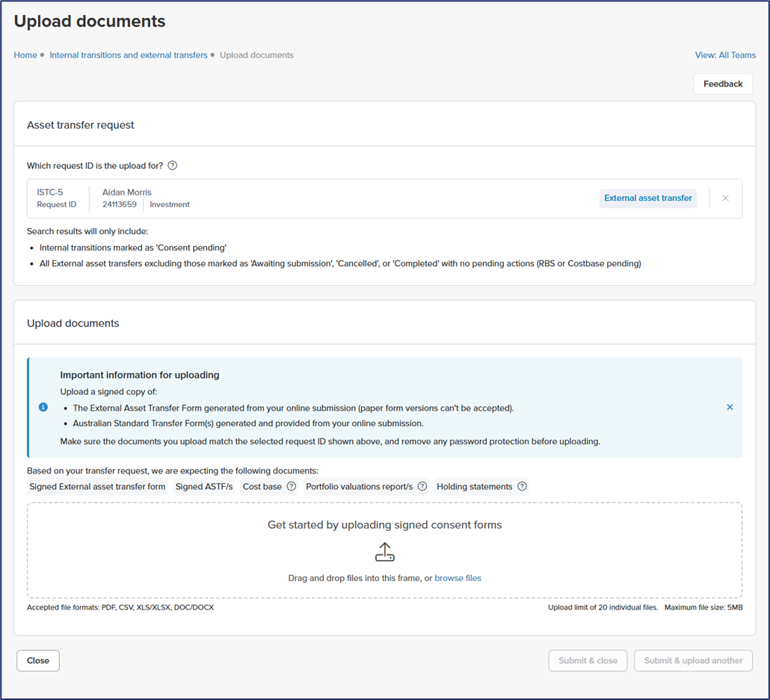Screen dimensions: 770x700
Task: Dismiss the important information banner
Action: [x=730, y=408]
